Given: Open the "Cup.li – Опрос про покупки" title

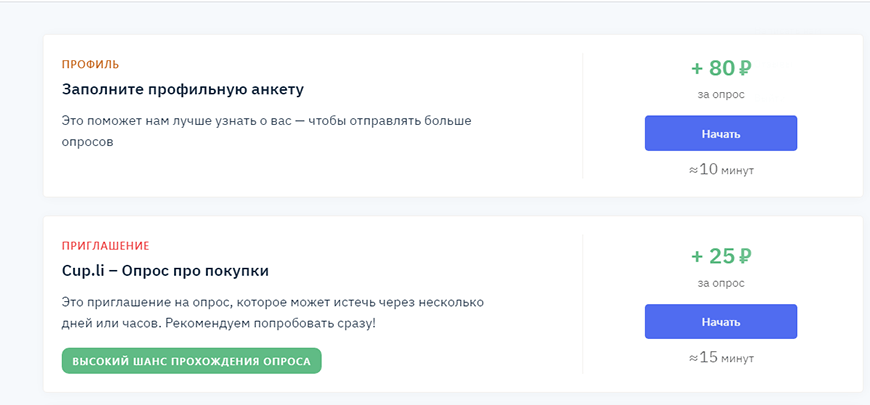Looking at the screenshot, I should tap(165, 271).
